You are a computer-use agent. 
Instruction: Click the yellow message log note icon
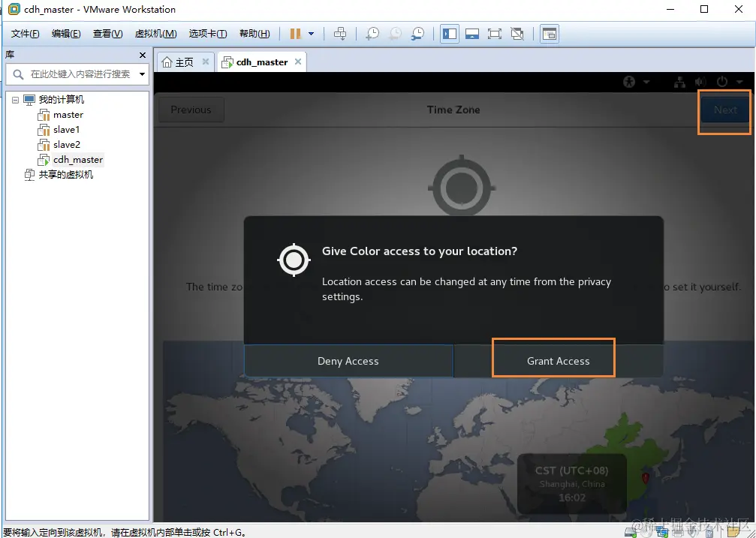coord(733,532)
